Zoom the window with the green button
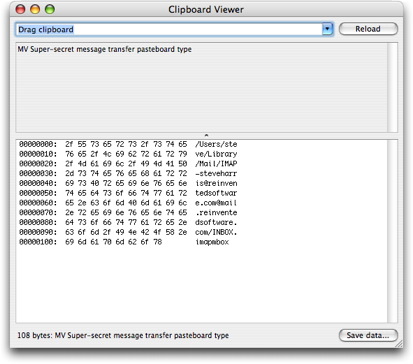This screenshot has height=364, width=413. (x=50, y=9)
